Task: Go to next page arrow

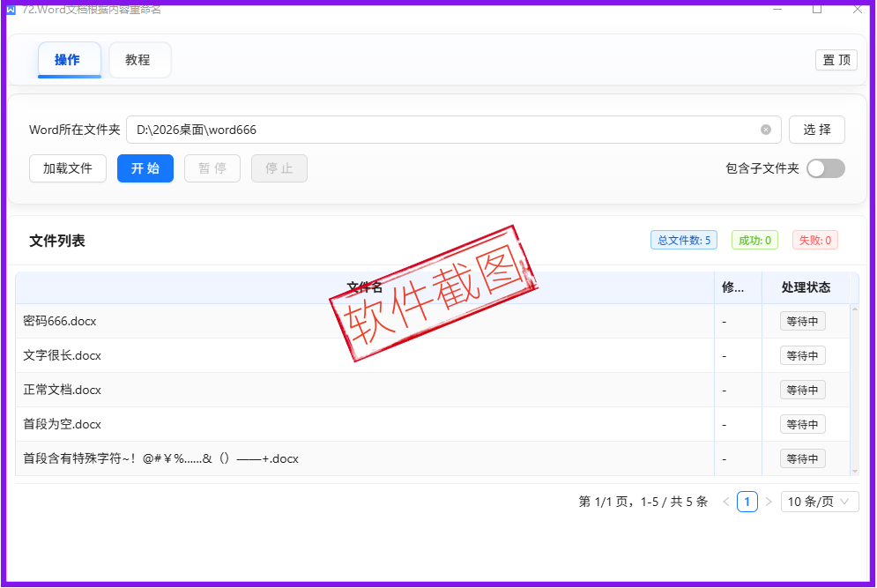Action: [x=769, y=502]
